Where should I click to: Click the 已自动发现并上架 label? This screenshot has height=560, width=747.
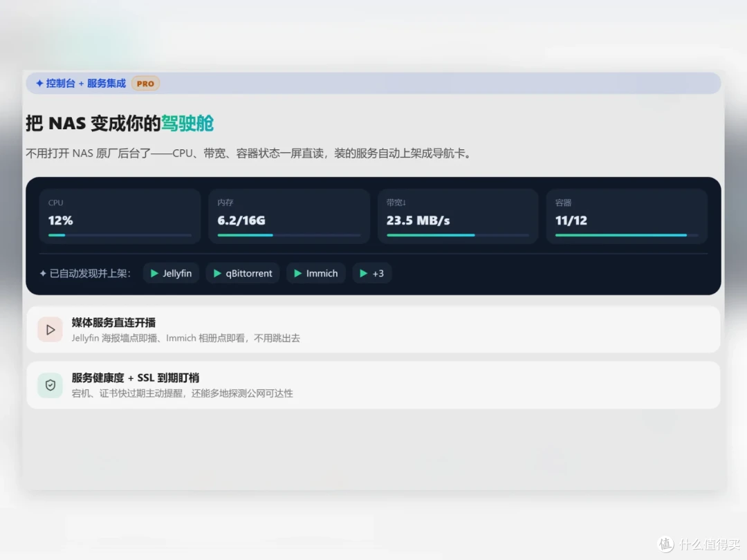click(x=90, y=273)
